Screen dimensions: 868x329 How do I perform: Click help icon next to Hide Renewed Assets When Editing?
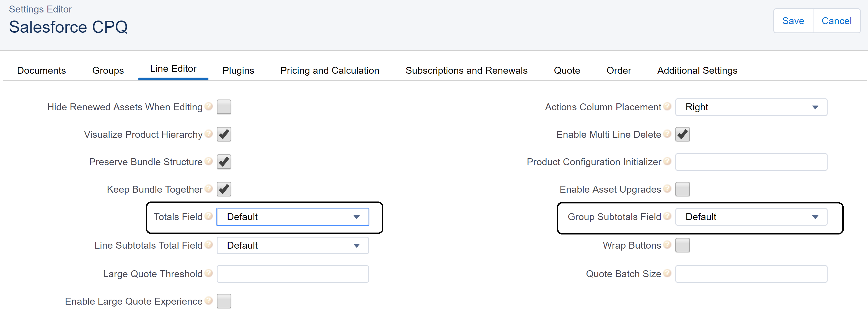point(209,106)
